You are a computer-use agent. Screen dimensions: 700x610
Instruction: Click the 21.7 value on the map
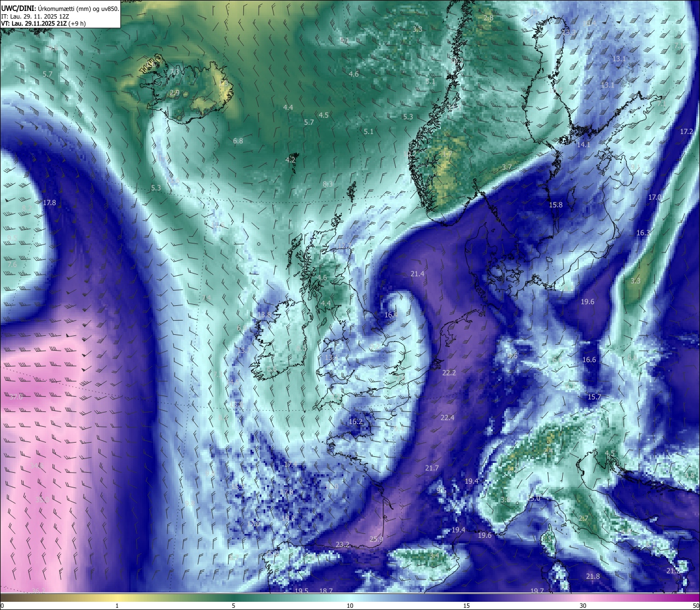point(432,468)
